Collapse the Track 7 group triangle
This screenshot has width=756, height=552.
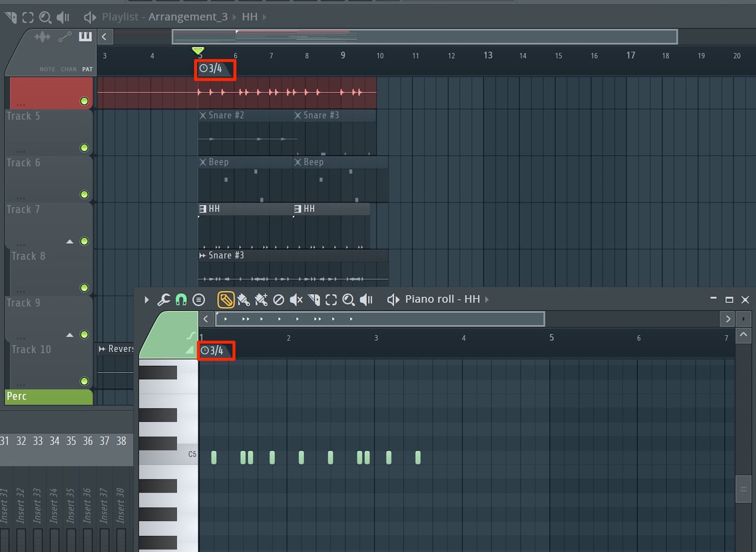pos(70,242)
